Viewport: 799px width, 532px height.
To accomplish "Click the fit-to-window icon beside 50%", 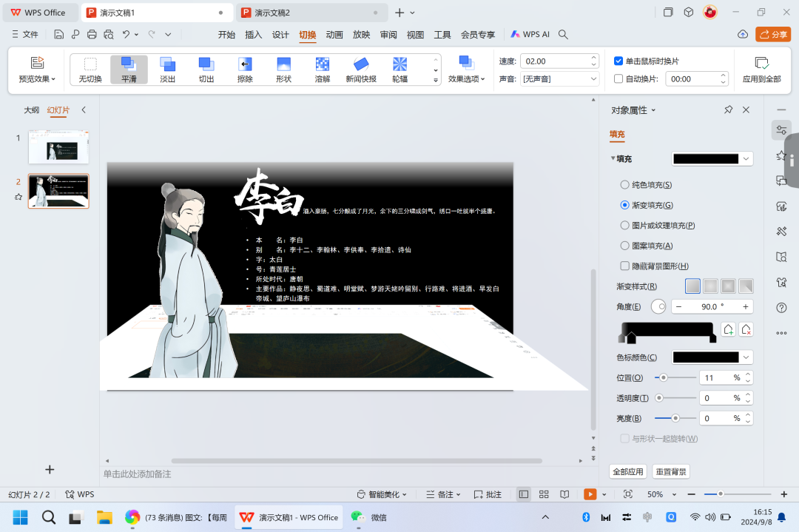I will [x=628, y=494].
